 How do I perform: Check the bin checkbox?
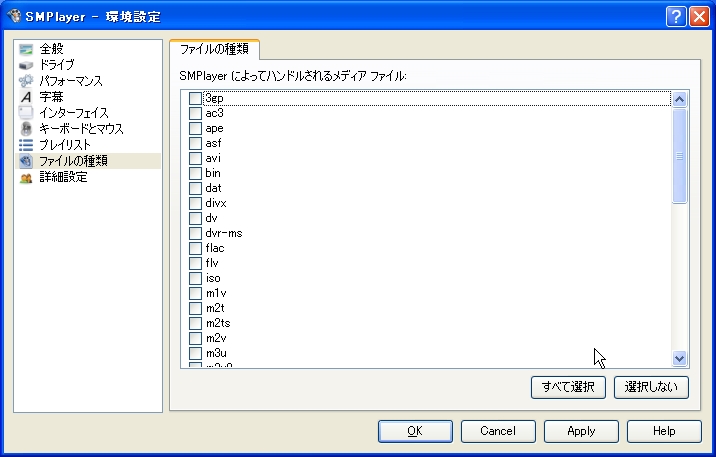[x=195, y=173]
